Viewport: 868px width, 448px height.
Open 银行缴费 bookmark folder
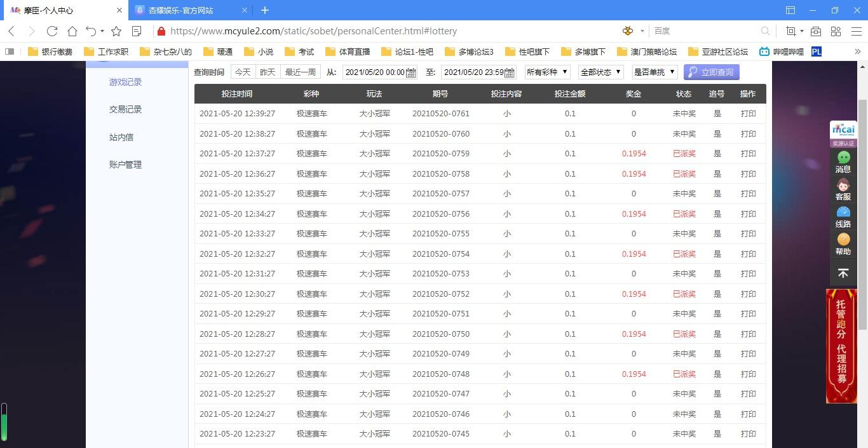pos(50,51)
